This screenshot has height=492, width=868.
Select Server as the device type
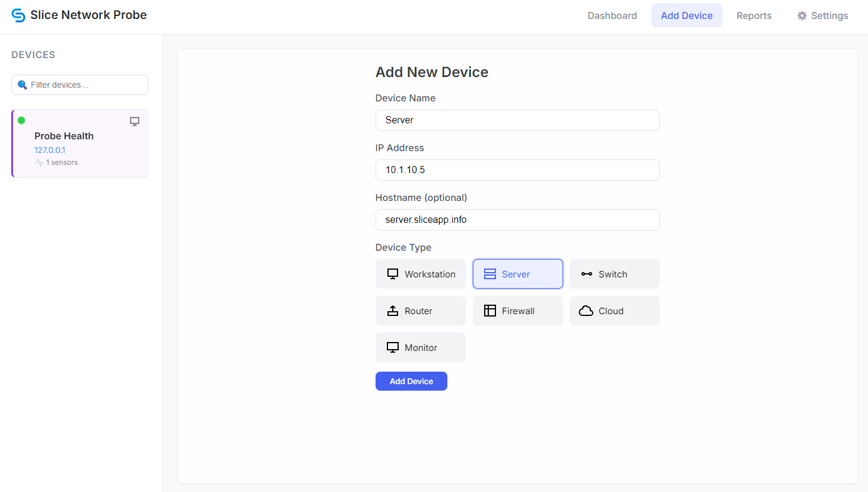[x=517, y=273]
